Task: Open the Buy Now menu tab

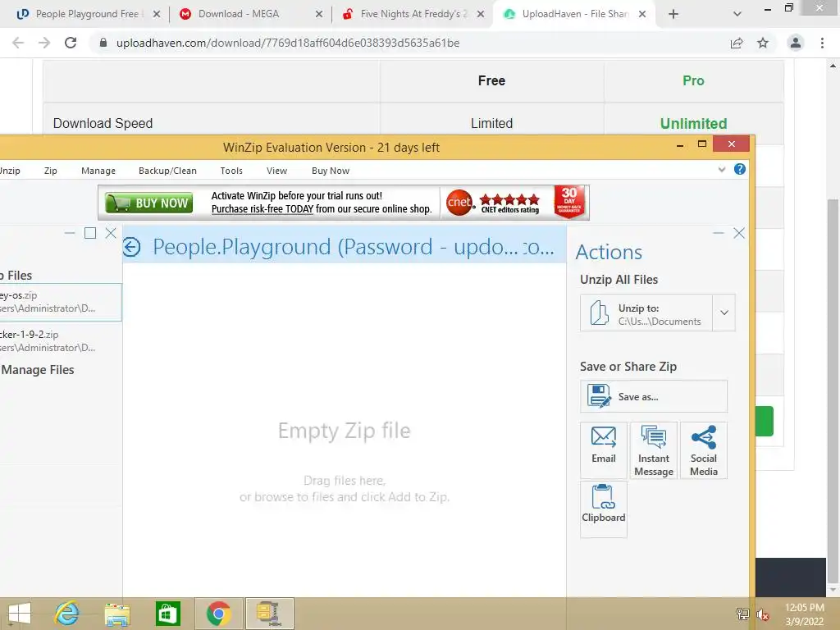Action: [331, 171]
